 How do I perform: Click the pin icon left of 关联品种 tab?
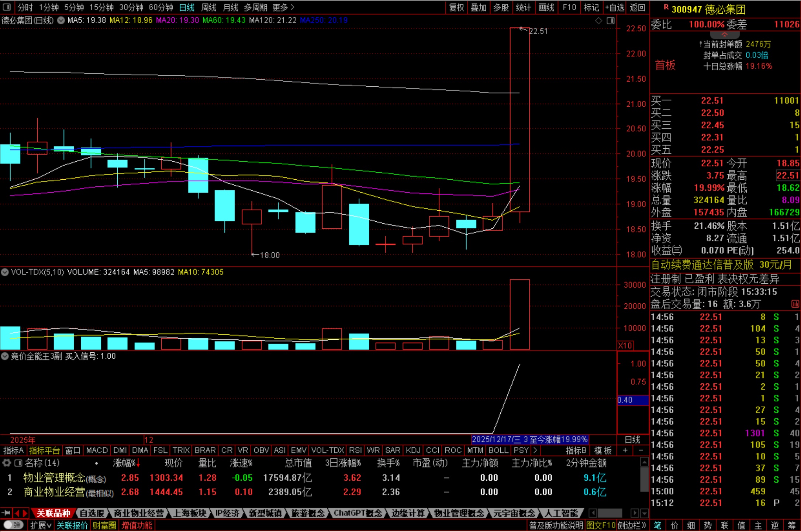coord(6,513)
